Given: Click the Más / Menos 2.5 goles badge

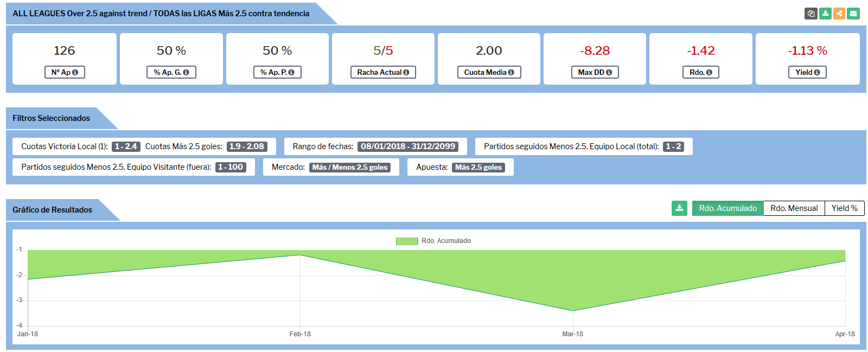Looking at the screenshot, I should [x=350, y=167].
